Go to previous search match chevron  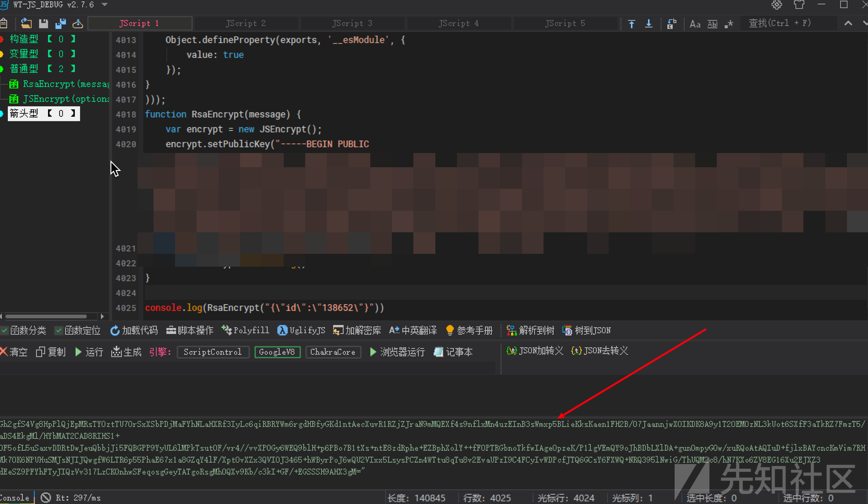848,23
